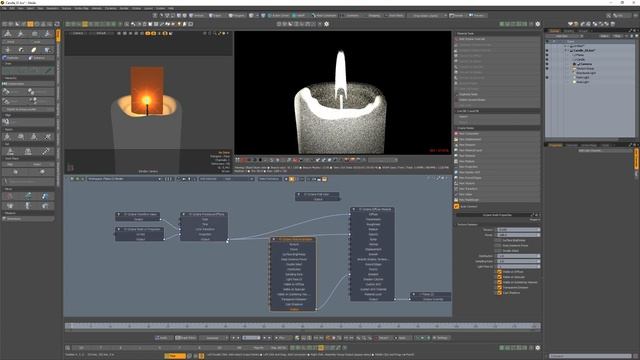The width and height of the screenshot is (640, 360).
Task: Open the item list filter dropdown
Action: click(x=617, y=36)
